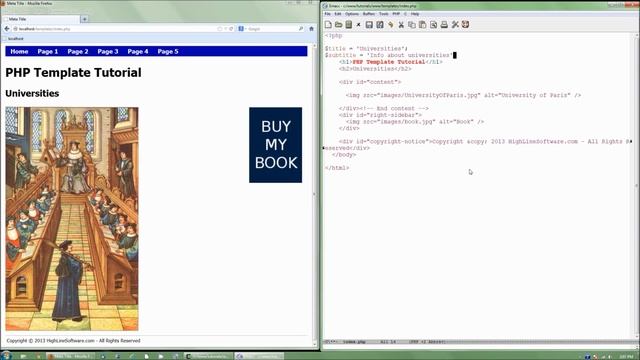Click the bookmark star in Firefox address bar

(x=220, y=29)
